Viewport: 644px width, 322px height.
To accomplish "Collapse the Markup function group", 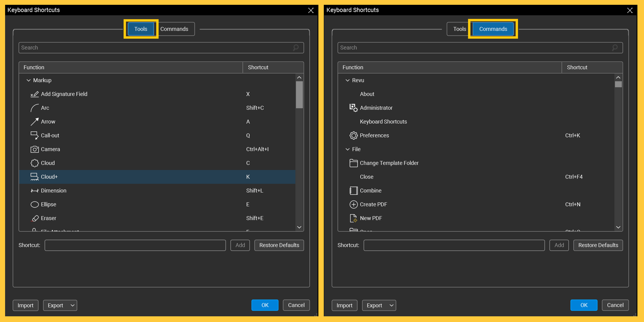I will click(28, 80).
